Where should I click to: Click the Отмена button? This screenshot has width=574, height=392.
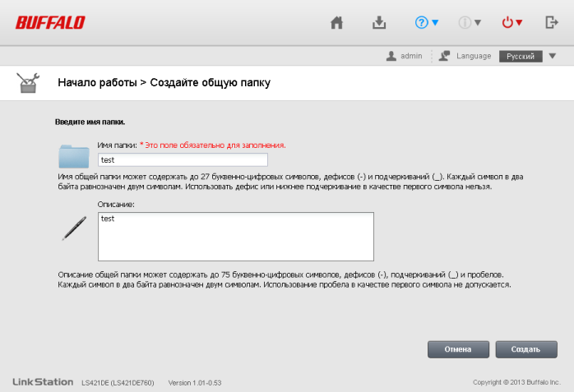[x=458, y=349]
